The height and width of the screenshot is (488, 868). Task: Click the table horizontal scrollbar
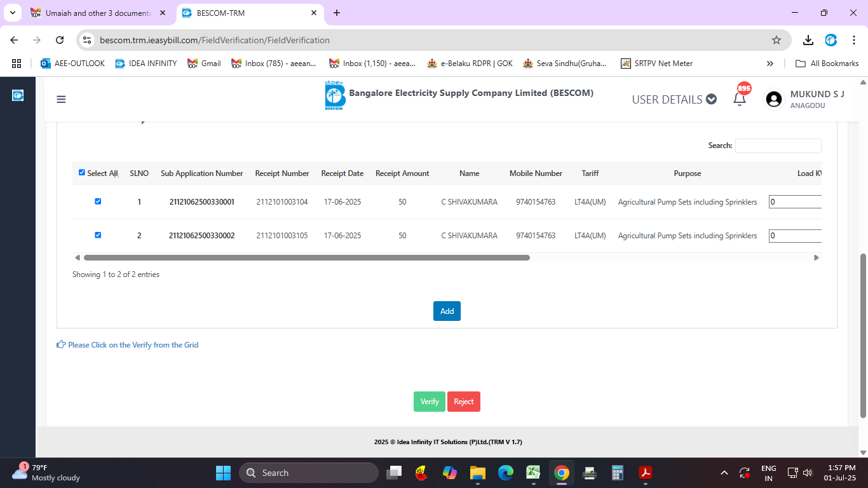[307, 258]
